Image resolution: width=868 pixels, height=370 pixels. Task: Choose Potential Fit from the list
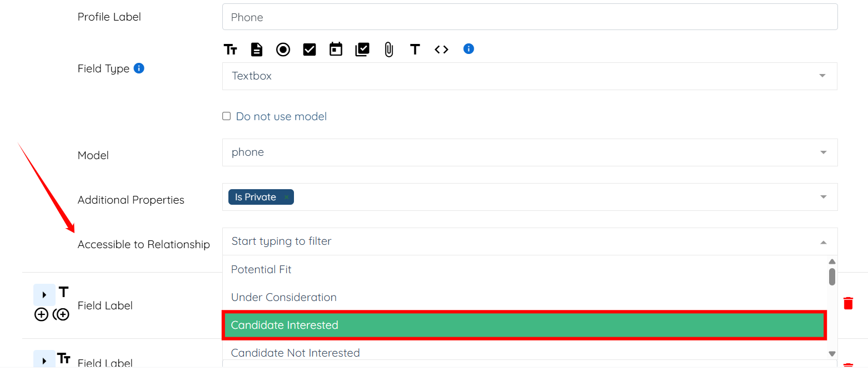261,269
